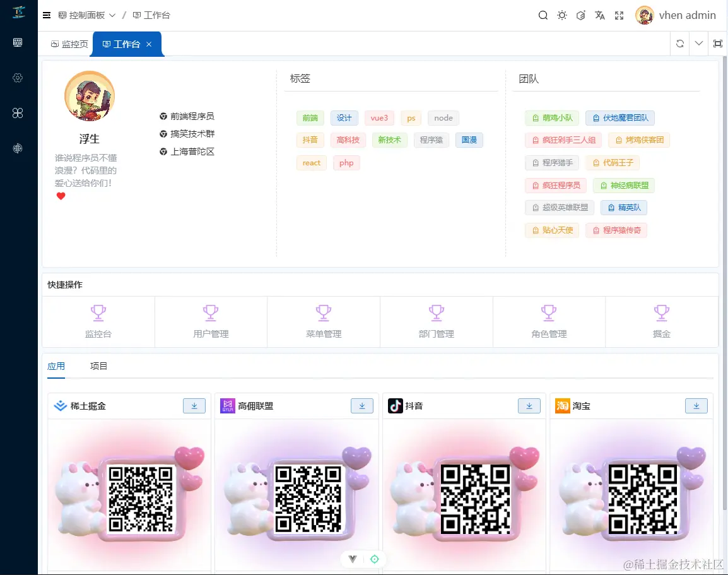Screen dimensions: 728x575
Task: Enter fullscreen via header expand icon
Action: pyautogui.click(x=619, y=15)
